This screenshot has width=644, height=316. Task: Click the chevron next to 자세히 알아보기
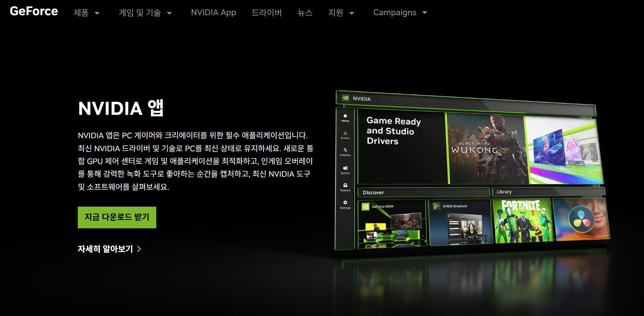[x=139, y=249]
